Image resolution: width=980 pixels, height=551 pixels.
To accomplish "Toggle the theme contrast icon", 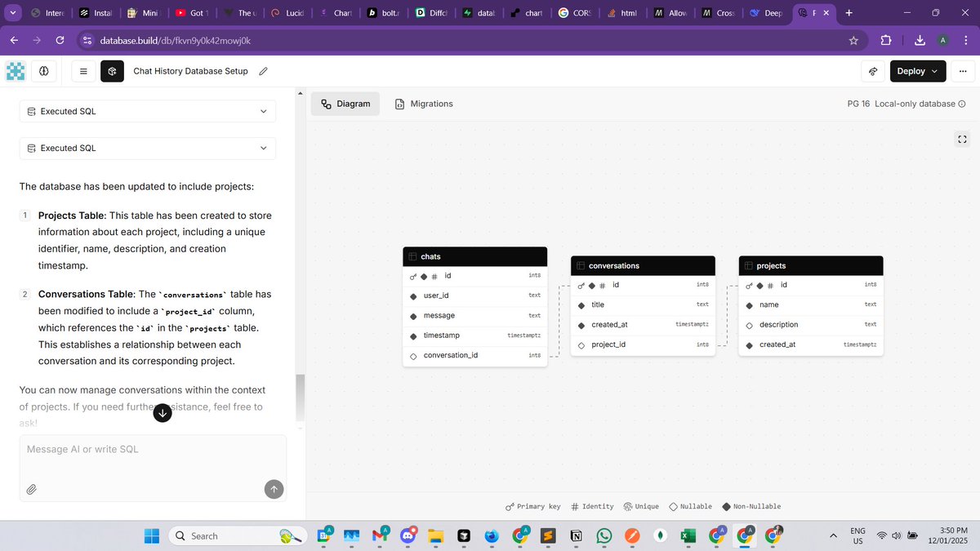I will pyautogui.click(x=43, y=71).
